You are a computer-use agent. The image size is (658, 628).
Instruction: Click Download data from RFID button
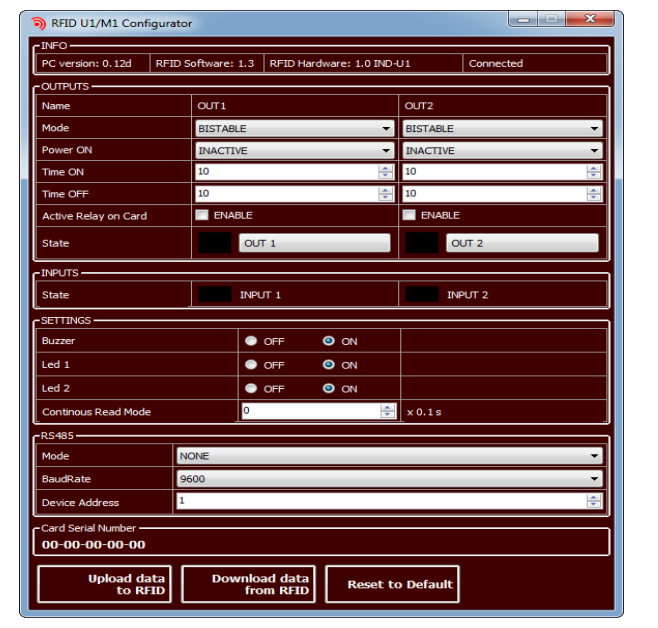pyautogui.click(x=248, y=584)
